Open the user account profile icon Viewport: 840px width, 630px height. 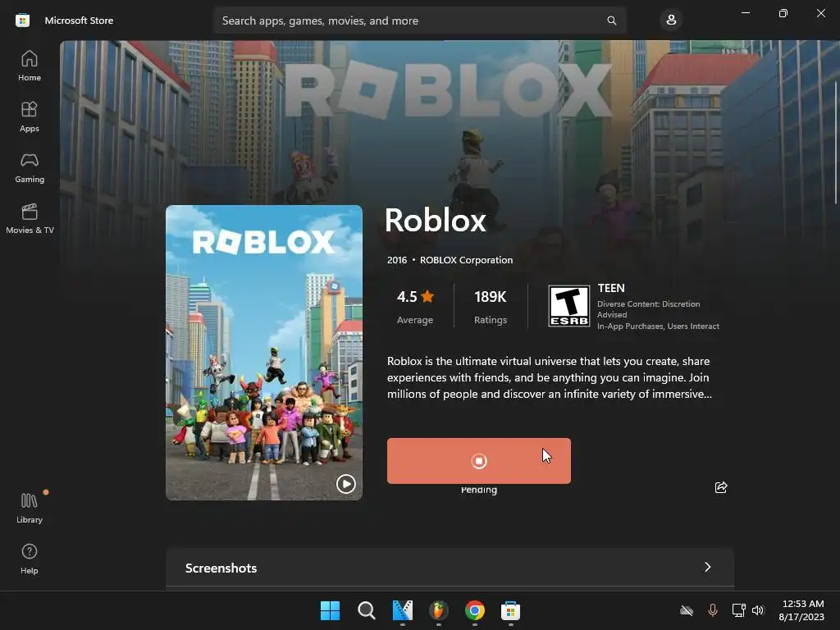(671, 21)
